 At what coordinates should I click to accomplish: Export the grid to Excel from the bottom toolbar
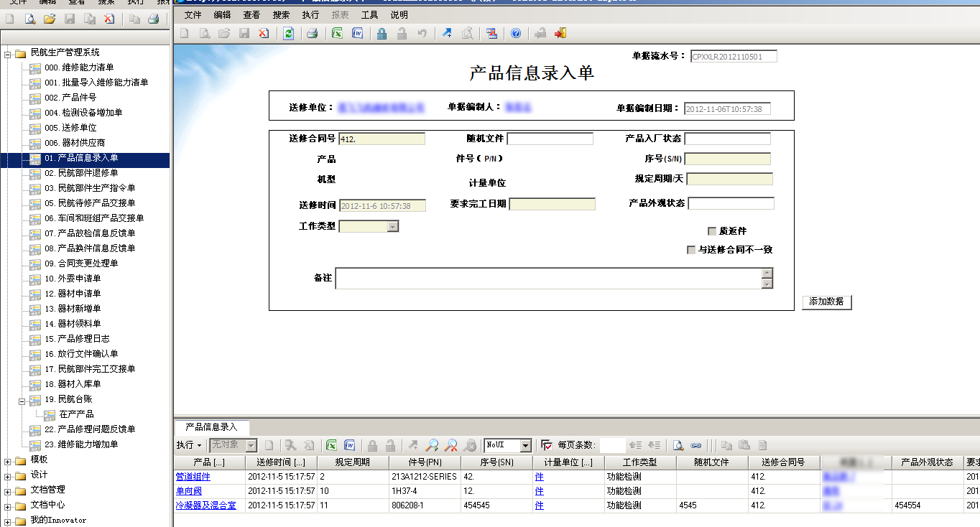[x=331, y=445]
